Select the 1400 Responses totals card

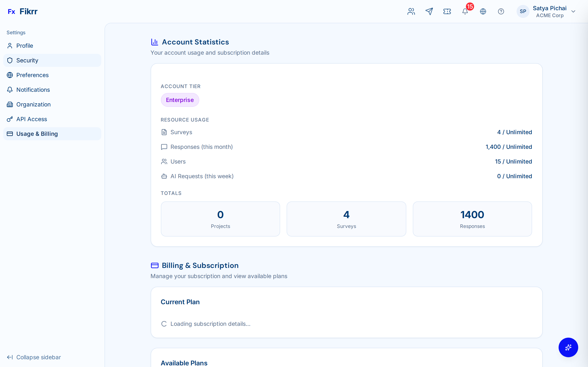(x=472, y=219)
